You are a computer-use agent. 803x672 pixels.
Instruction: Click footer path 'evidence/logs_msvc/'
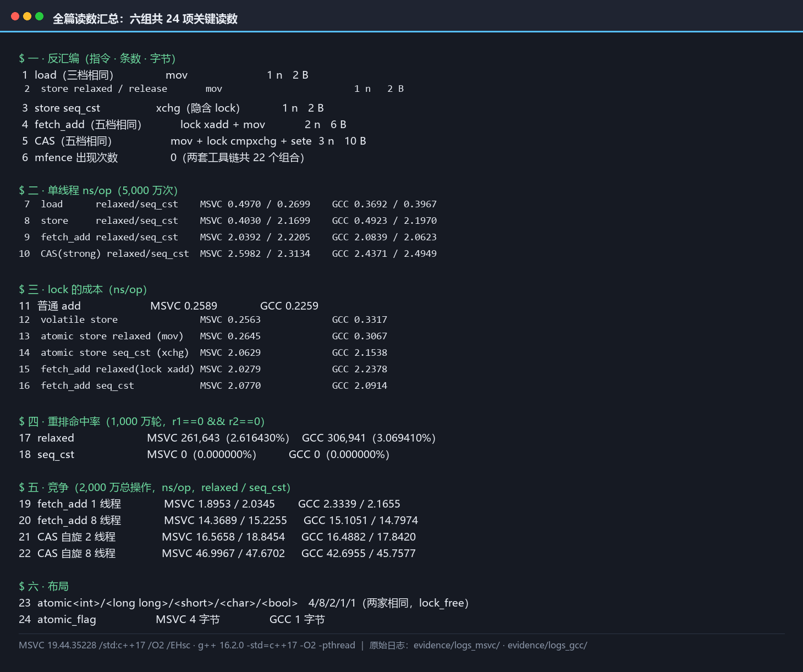(x=457, y=645)
